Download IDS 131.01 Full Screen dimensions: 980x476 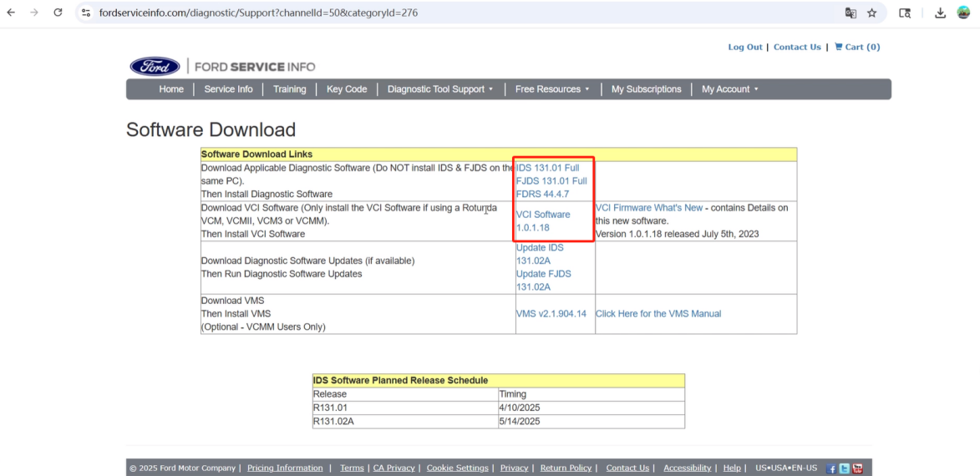[x=547, y=168]
